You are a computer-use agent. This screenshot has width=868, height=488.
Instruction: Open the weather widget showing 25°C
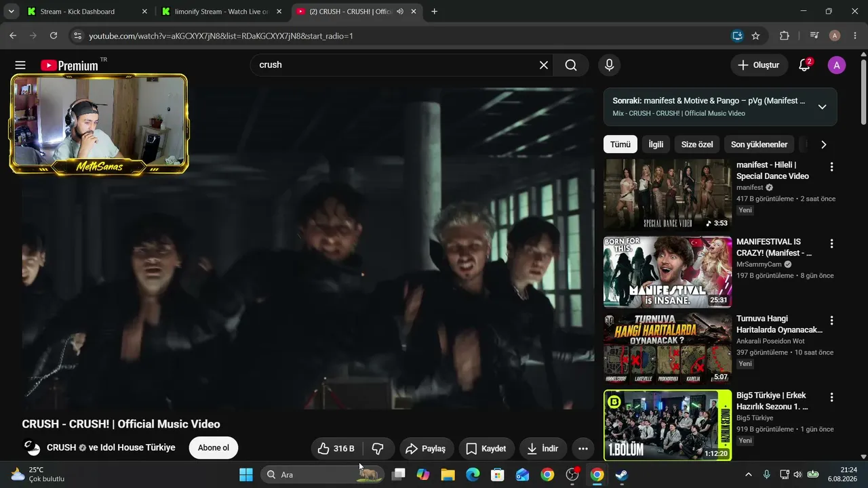click(38, 474)
